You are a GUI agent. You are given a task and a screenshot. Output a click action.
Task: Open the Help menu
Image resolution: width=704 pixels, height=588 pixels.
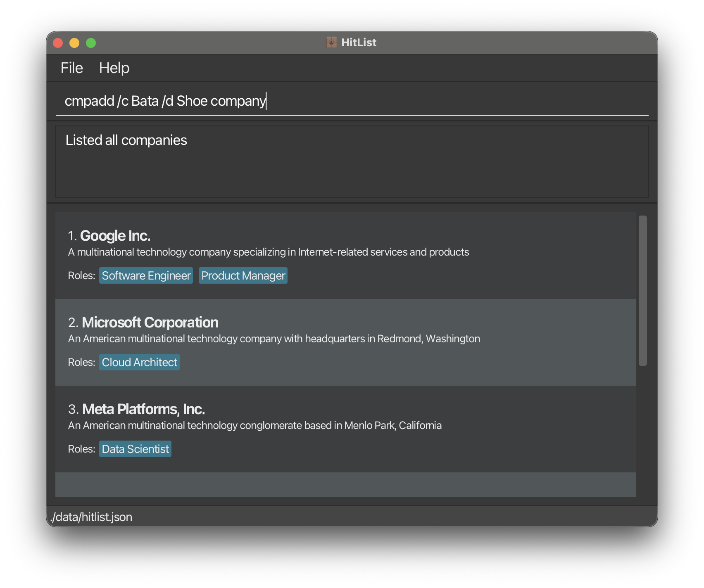coord(114,68)
